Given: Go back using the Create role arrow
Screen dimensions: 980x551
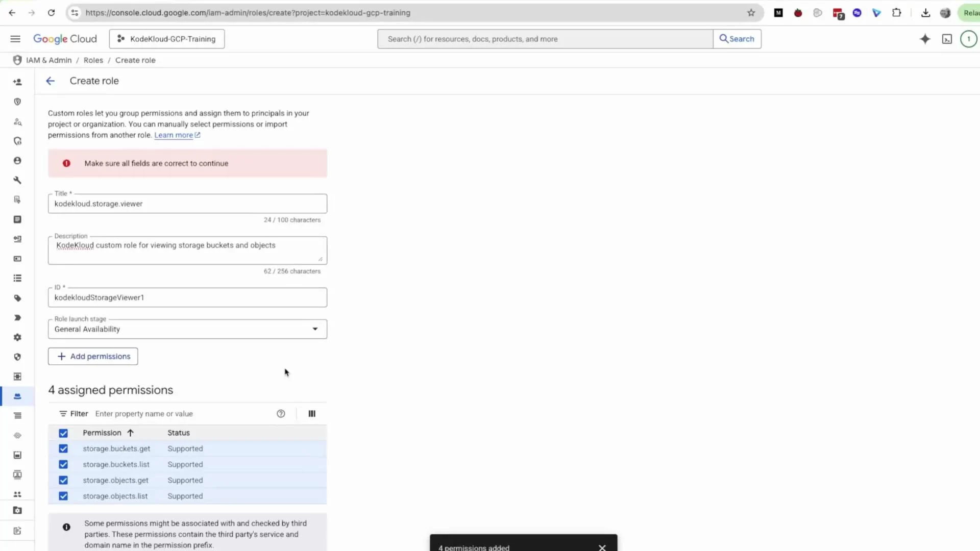Looking at the screenshot, I should [50, 81].
